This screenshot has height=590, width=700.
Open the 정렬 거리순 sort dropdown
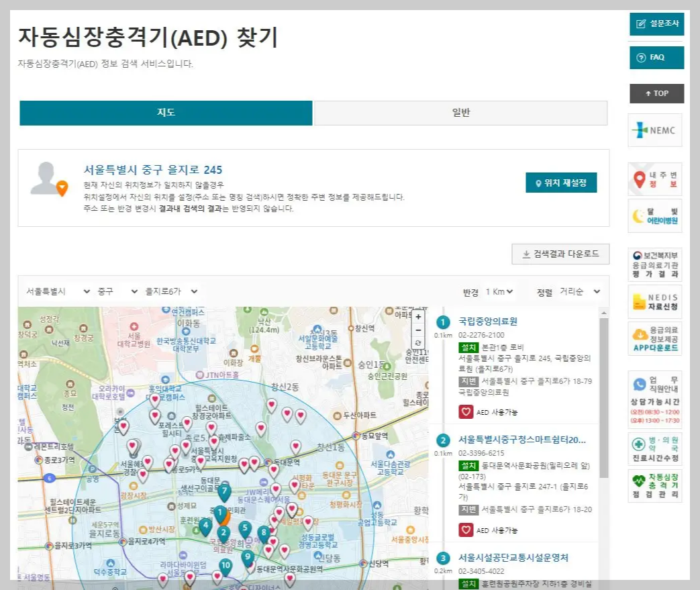click(x=574, y=291)
